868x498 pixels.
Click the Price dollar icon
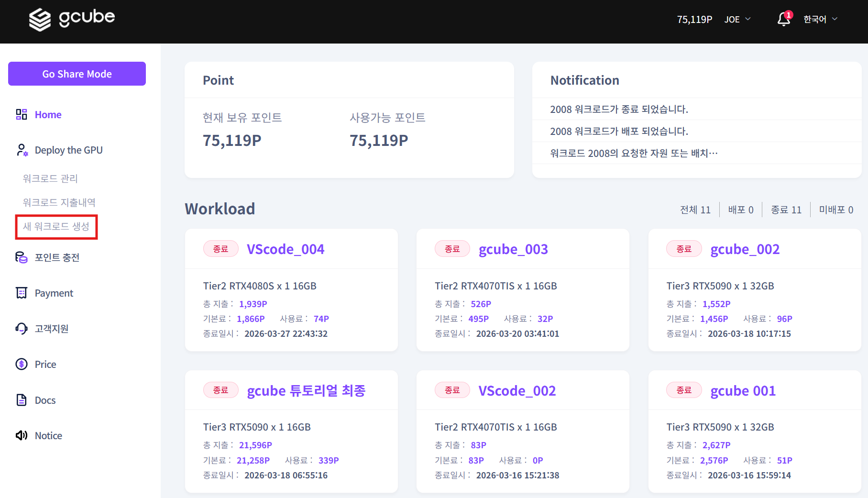21,364
